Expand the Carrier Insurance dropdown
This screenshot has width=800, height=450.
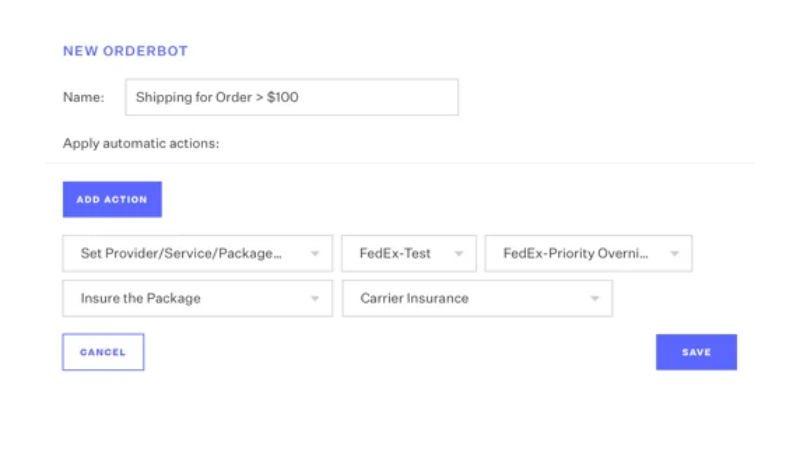477,299
